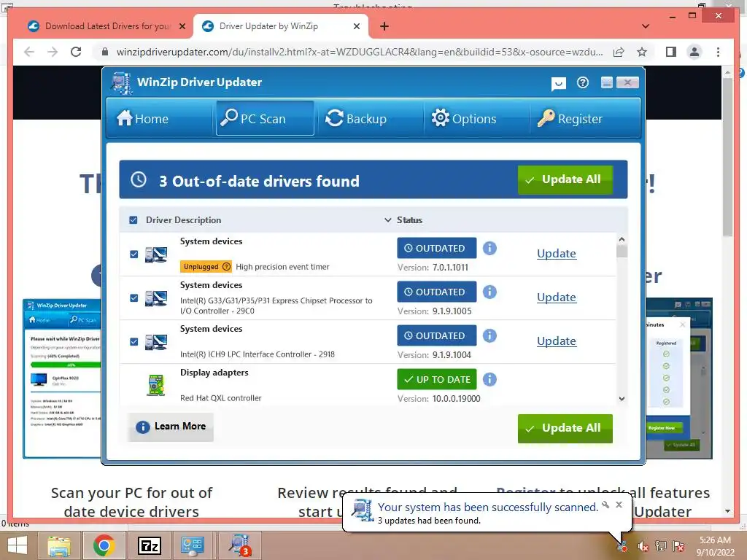Click the muted volume tray icon
Viewport: 747px width, 560px height.
click(x=643, y=547)
